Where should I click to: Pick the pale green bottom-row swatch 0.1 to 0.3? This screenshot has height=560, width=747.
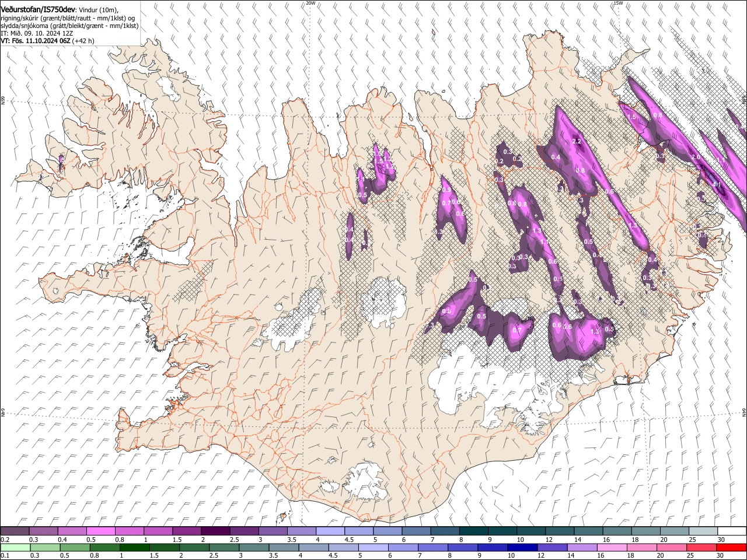point(15,547)
